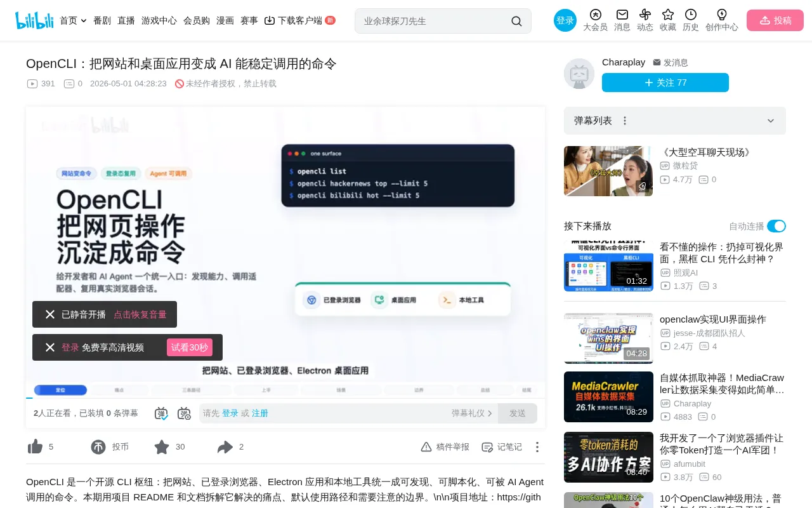Click the 关注 77 follow button
812x508 pixels.
tap(665, 83)
